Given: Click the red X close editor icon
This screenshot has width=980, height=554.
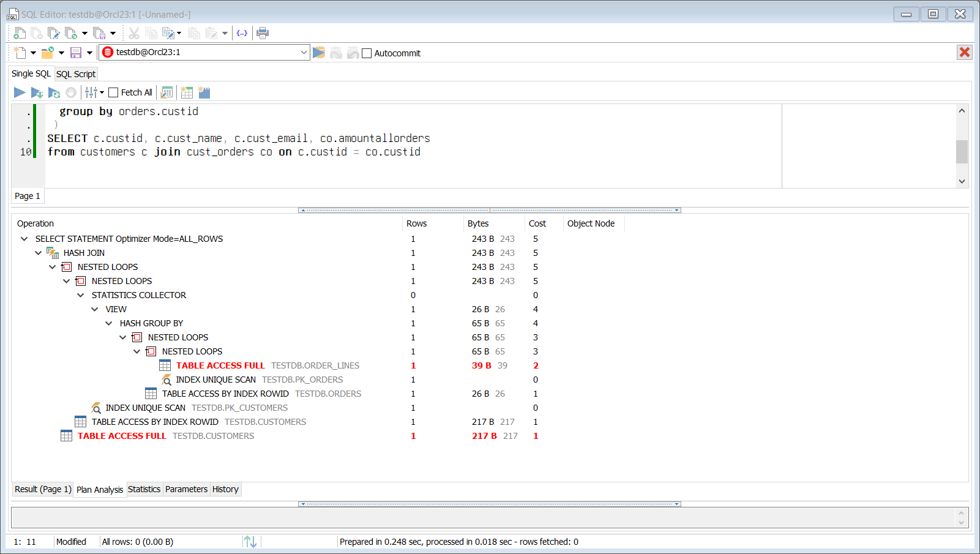Looking at the screenshot, I should [964, 53].
